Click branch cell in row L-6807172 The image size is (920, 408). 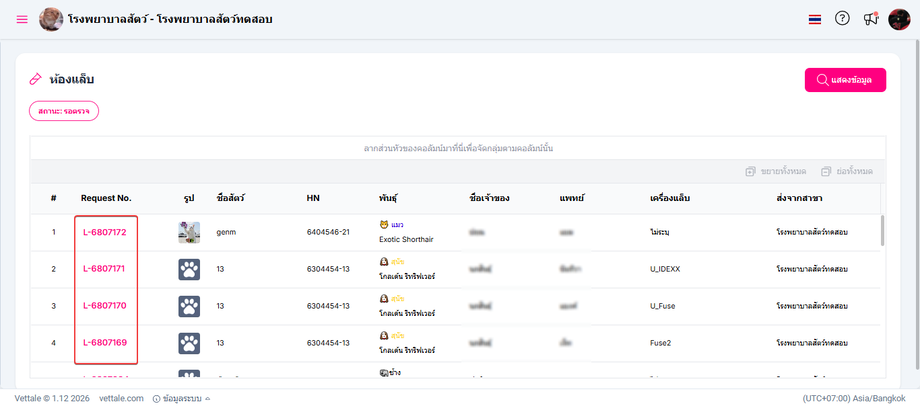[812, 232]
